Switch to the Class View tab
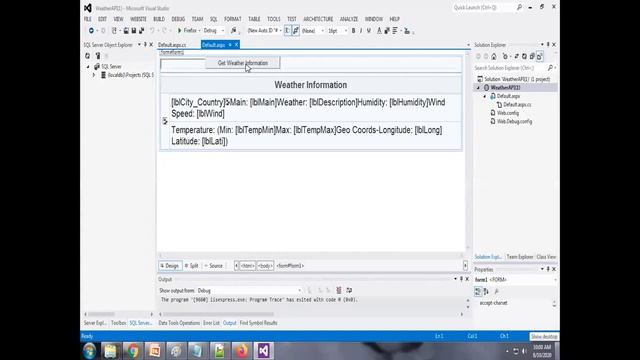This screenshot has width=640, height=360. click(x=546, y=257)
